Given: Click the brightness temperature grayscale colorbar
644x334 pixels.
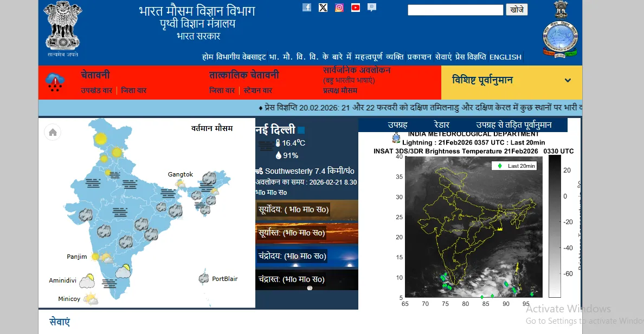Looking at the screenshot, I should (555, 226).
